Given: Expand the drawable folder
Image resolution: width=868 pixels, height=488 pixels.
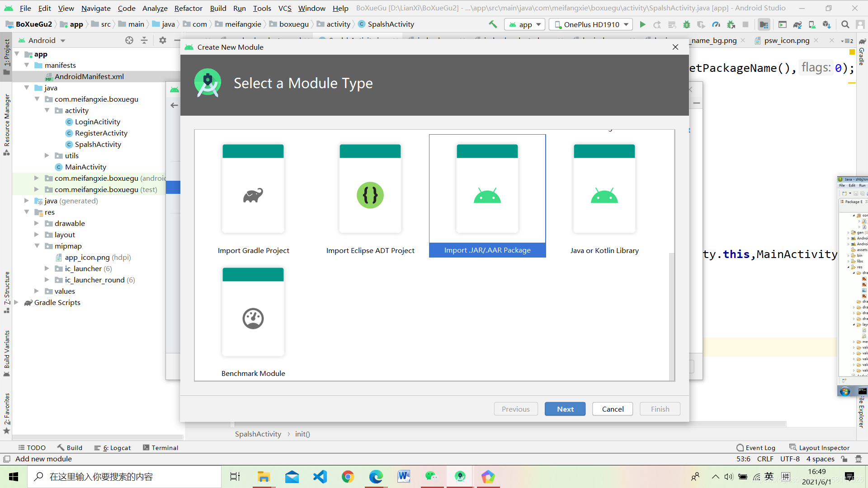Looking at the screenshot, I should click(x=37, y=223).
